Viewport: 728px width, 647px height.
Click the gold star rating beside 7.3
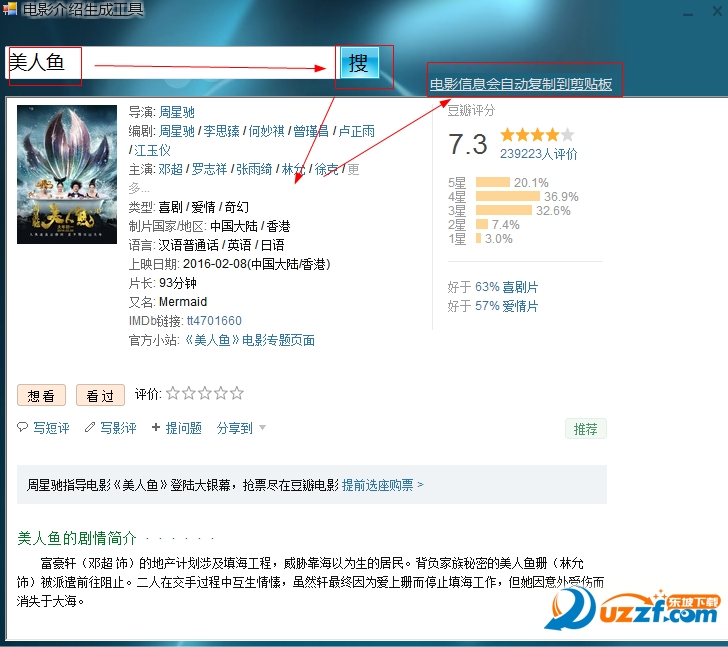click(x=537, y=135)
